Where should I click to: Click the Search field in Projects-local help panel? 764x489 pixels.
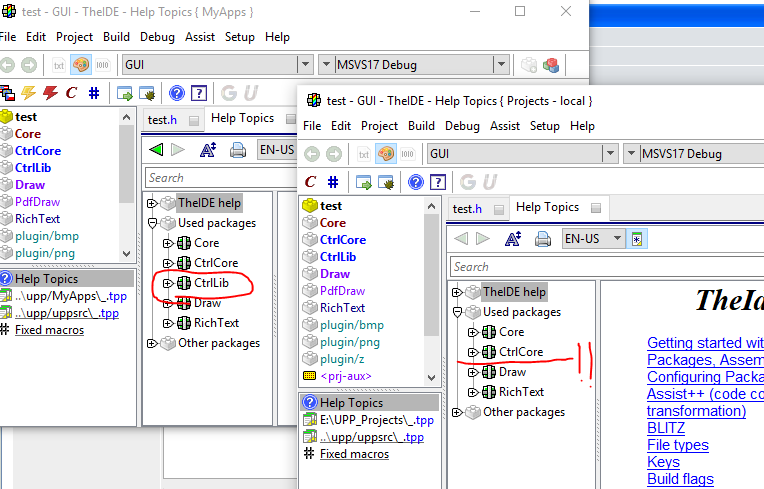tap(520, 267)
